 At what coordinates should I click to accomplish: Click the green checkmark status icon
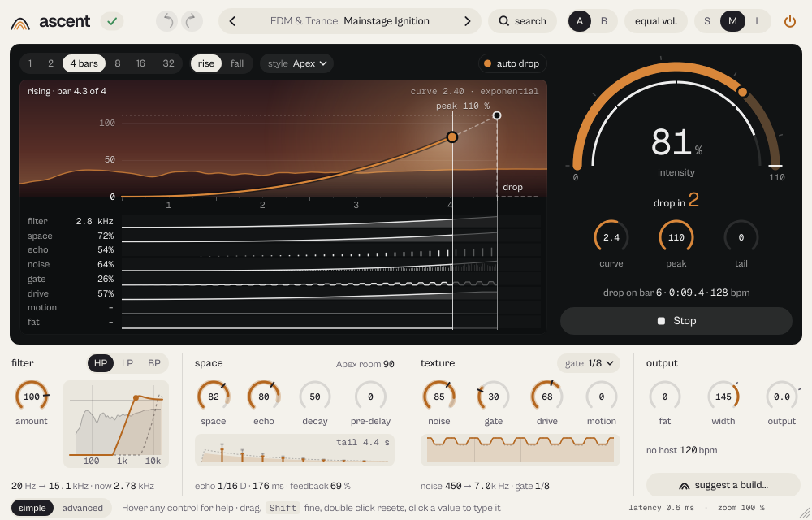pos(112,21)
